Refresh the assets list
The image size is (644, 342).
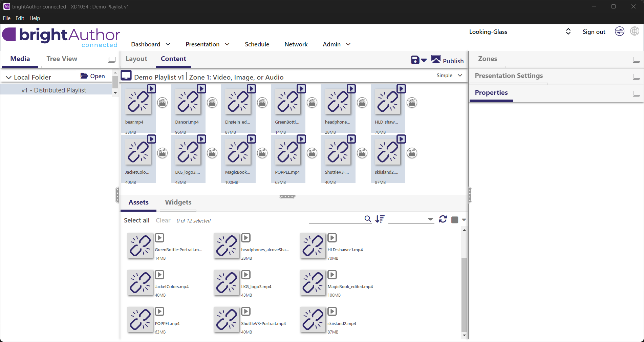click(443, 219)
